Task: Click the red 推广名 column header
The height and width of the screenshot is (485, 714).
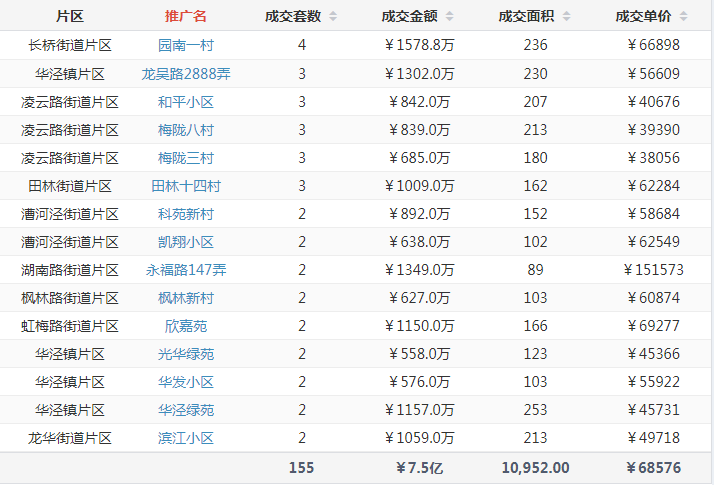Action: click(x=186, y=16)
